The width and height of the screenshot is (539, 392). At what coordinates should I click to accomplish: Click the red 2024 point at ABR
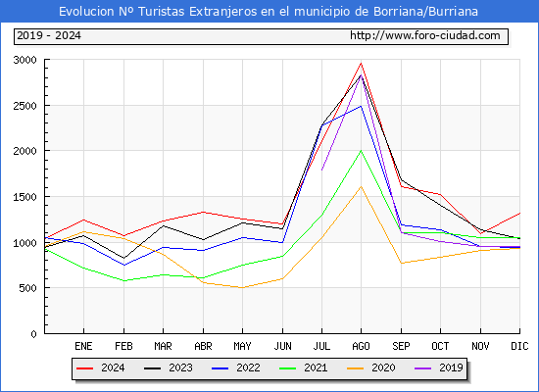203,212
